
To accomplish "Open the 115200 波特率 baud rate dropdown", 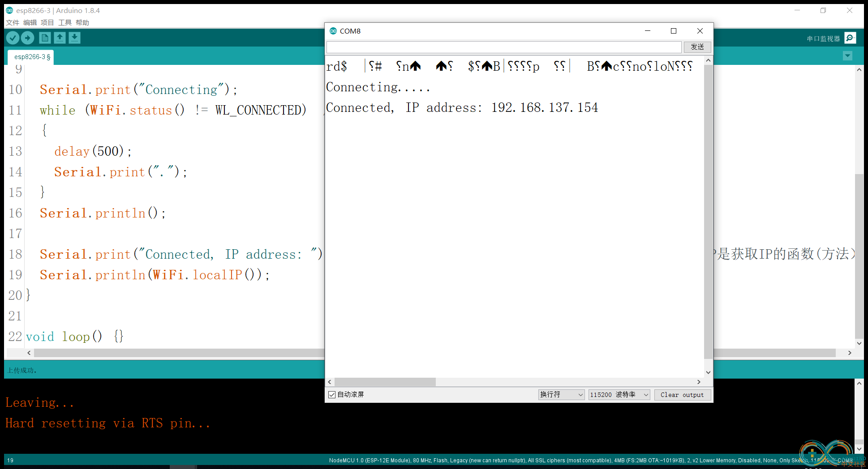I will (619, 395).
